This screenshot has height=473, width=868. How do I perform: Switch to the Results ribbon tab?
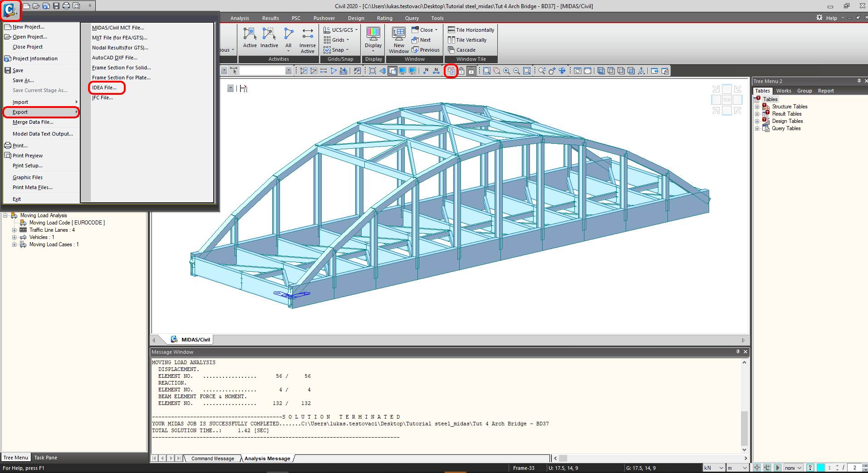pos(270,18)
